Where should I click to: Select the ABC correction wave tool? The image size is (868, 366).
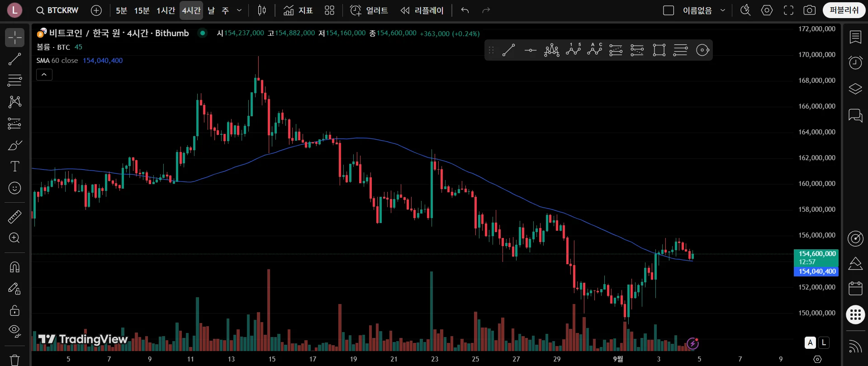pos(594,50)
